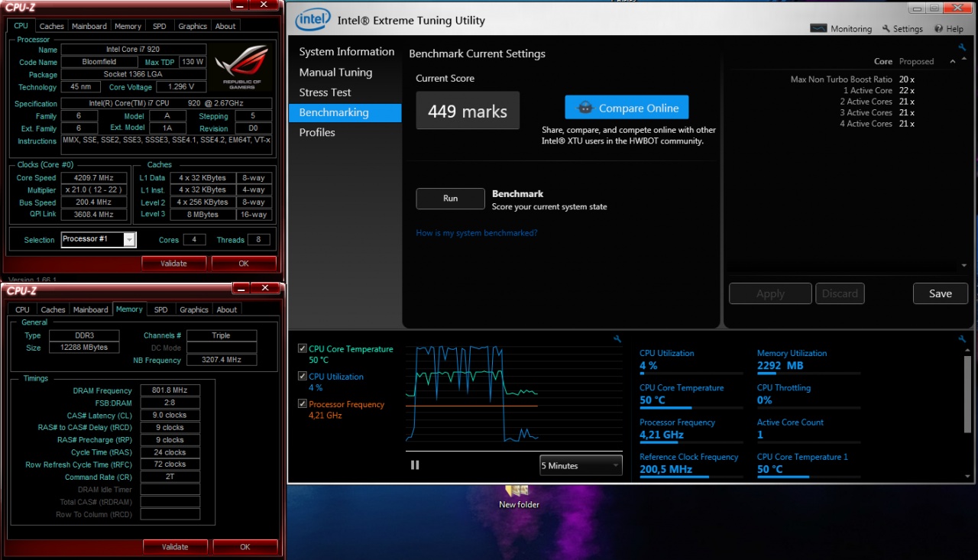Click the CPU Utilization 4 % progress bar
This screenshot has height=560, width=978.
coord(691,374)
